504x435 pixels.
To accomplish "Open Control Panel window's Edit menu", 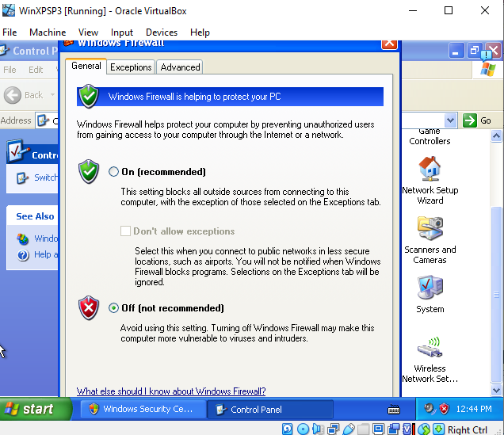I will pos(36,70).
